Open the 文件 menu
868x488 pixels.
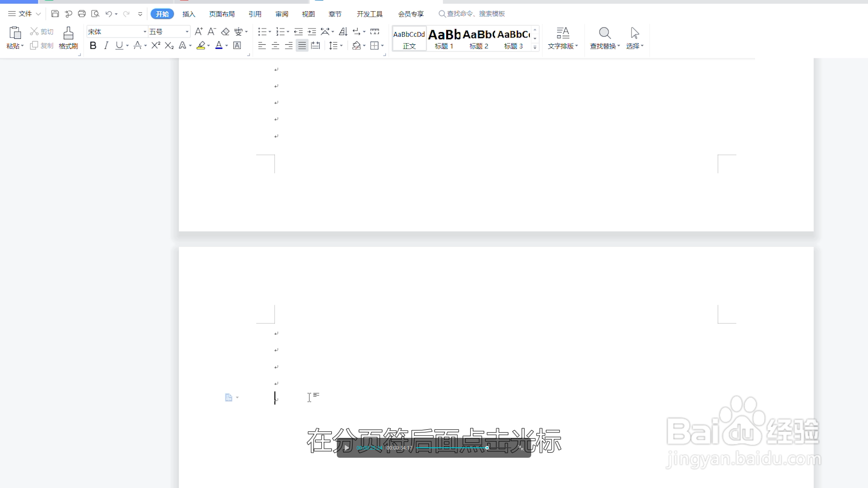tap(25, 14)
